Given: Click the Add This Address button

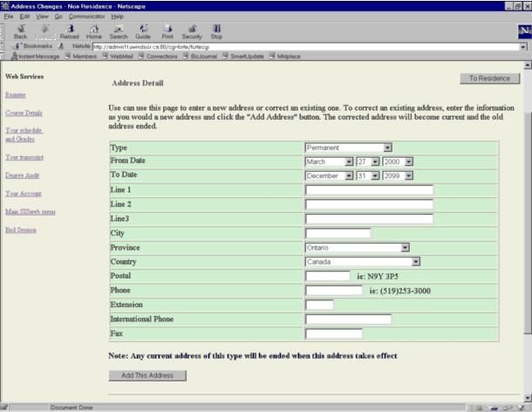Looking at the screenshot, I should tap(147, 375).
